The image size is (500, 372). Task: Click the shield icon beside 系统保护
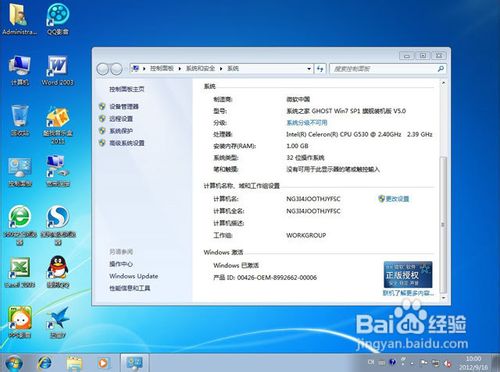(102, 131)
